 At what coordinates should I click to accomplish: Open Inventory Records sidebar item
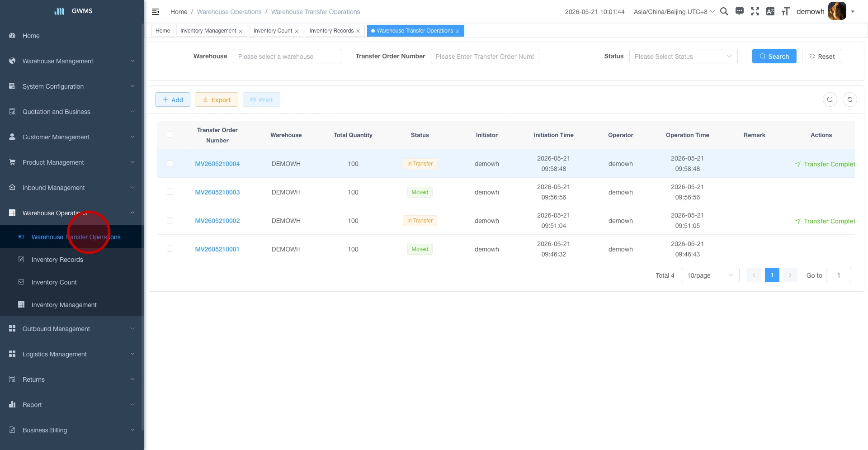point(71,259)
